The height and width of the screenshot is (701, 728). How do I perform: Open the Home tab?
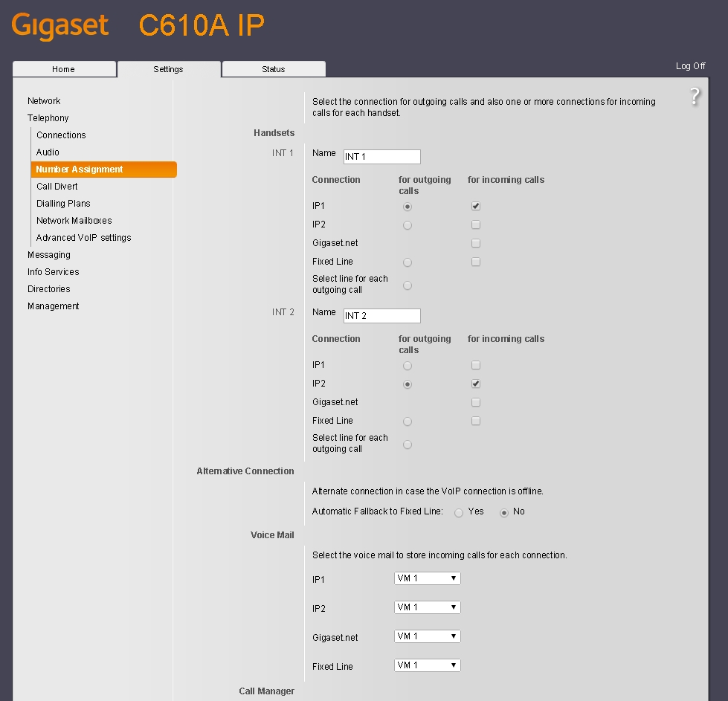point(64,68)
